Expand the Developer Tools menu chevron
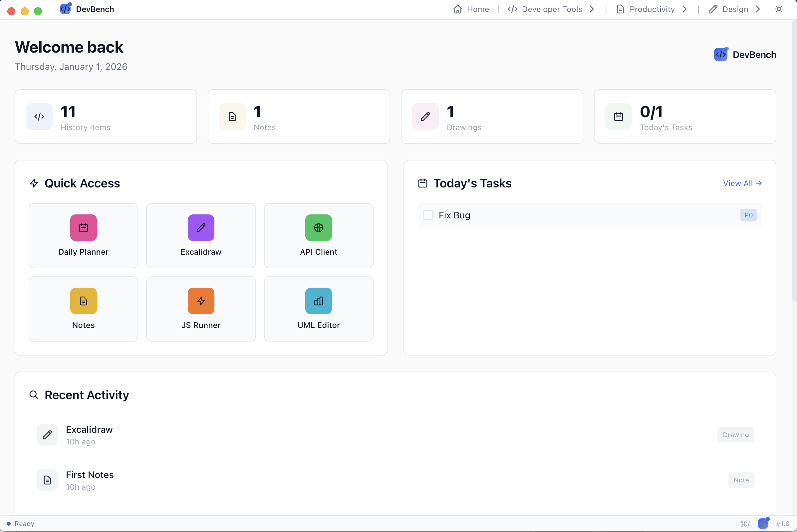Image resolution: width=797 pixels, height=532 pixels. click(x=592, y=9)
